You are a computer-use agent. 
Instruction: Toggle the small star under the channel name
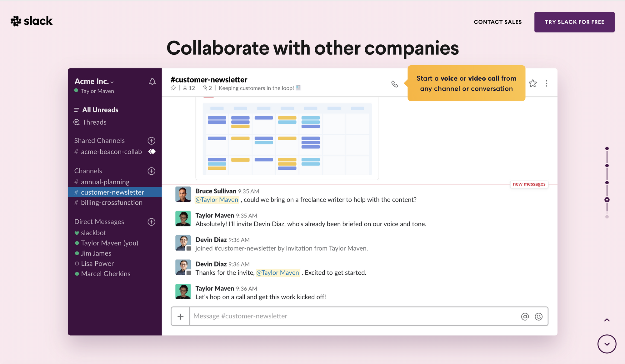(x=173, y=88)
